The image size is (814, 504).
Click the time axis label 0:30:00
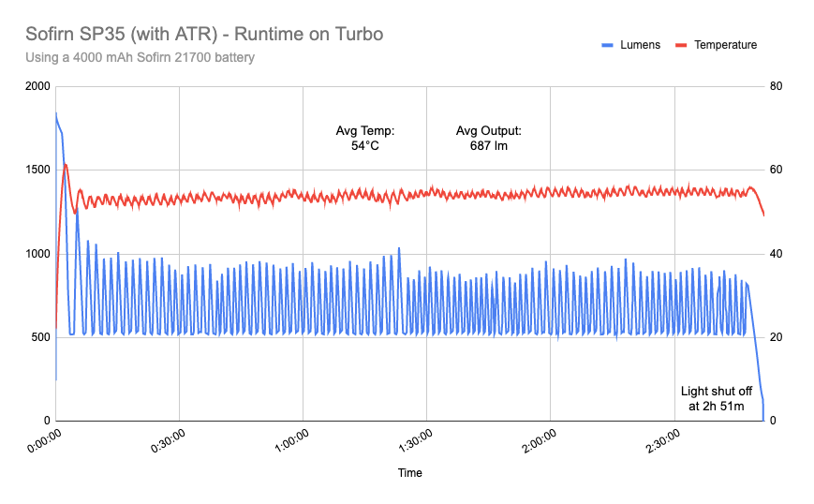click(168, 441)
